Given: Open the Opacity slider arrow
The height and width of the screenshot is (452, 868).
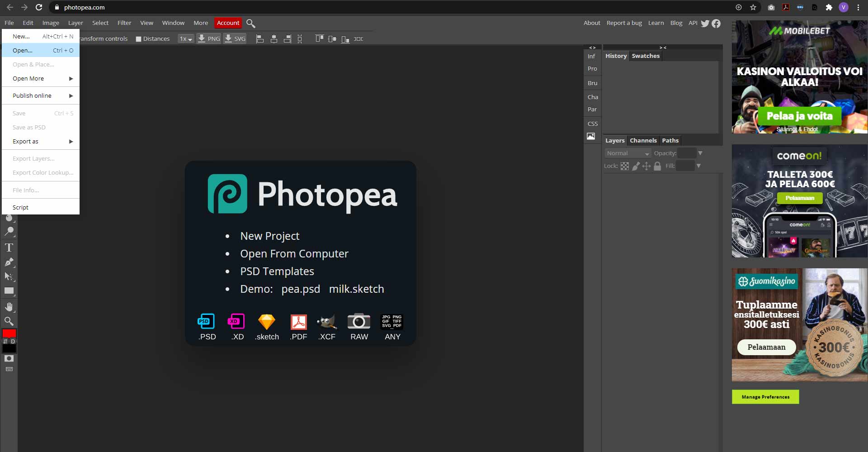Looking at the screenshot, I should (700, 153).
